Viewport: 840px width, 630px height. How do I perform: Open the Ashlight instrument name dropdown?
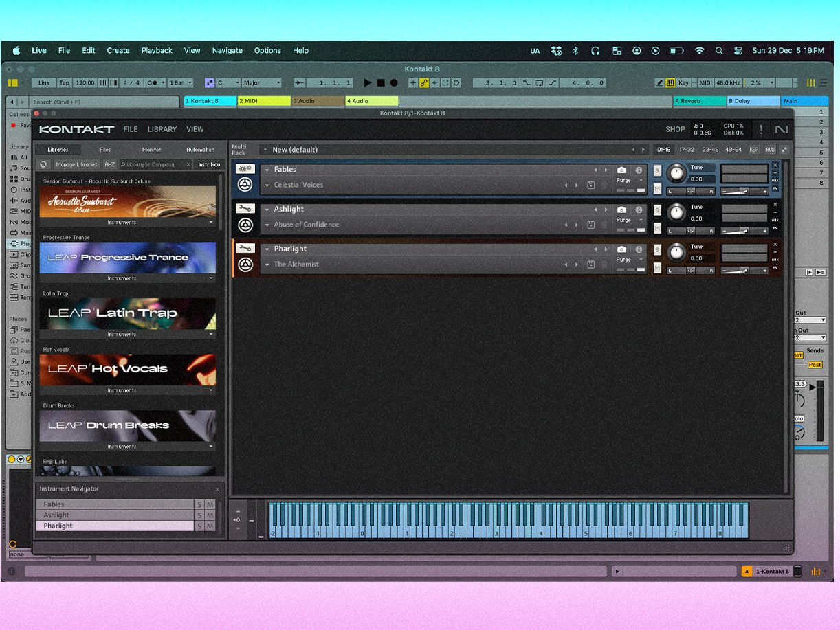click(x=267, y=210)
